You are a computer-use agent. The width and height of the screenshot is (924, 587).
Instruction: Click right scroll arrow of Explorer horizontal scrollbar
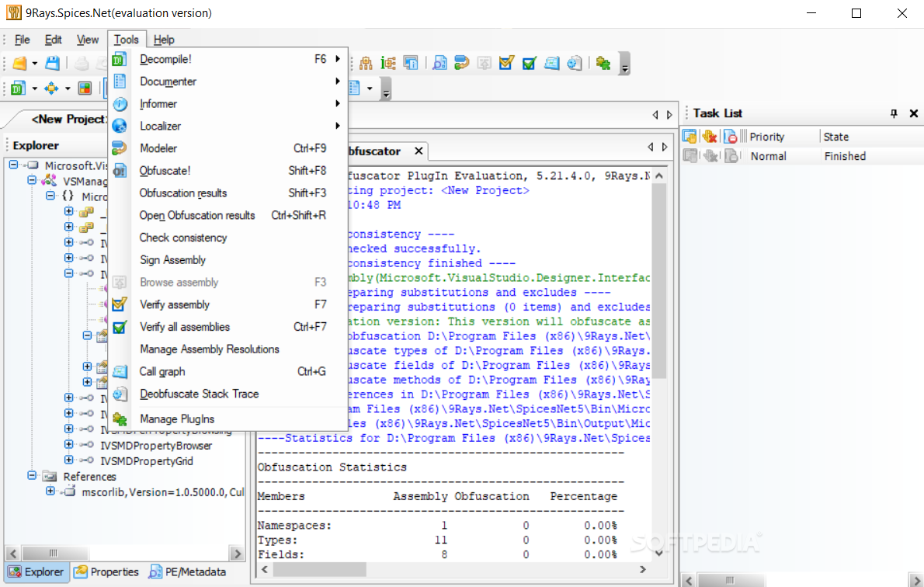[x=237, y=554]
